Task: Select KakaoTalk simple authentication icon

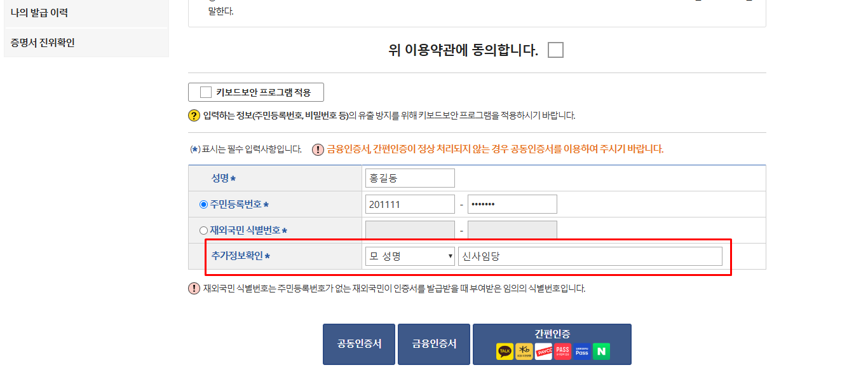Action: 505,351
